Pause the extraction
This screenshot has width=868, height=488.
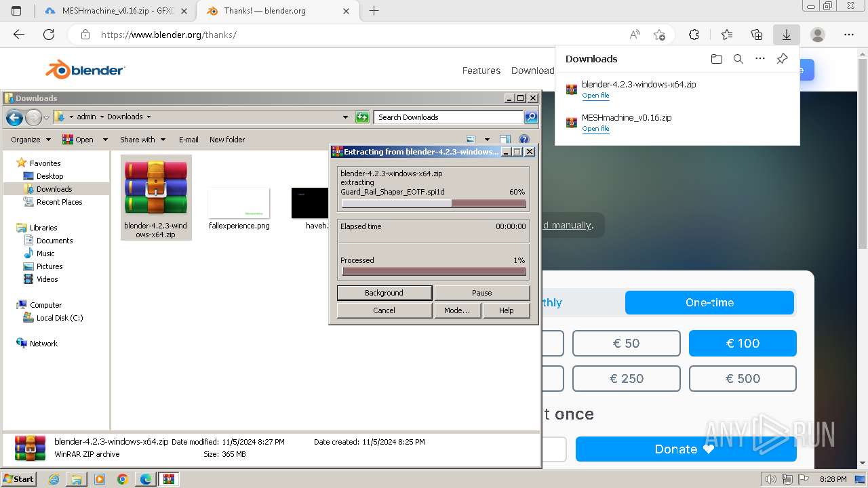481,293
